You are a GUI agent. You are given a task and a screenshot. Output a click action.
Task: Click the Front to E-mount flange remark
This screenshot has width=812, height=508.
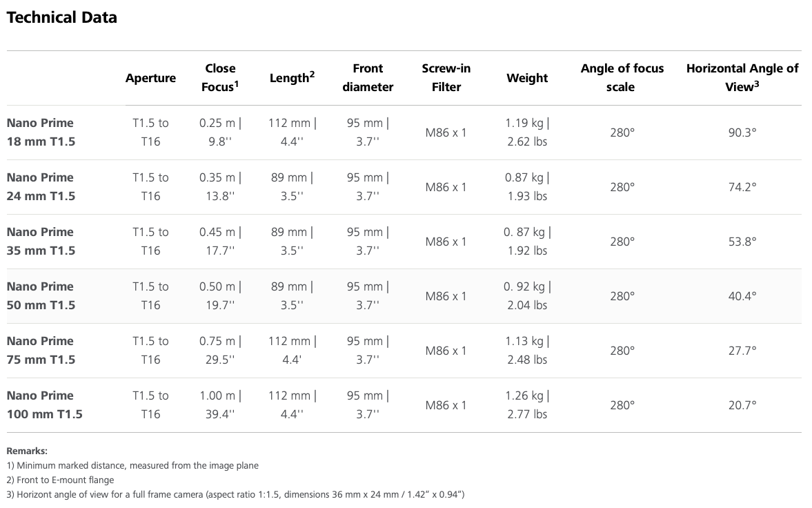click(x=61, y=480)
